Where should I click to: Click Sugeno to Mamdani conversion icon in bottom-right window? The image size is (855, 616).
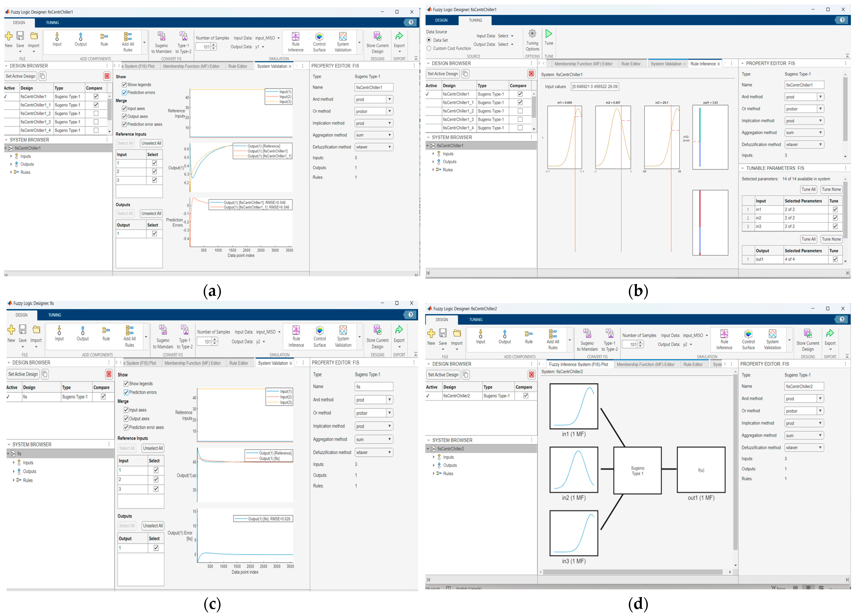(587, 334)
